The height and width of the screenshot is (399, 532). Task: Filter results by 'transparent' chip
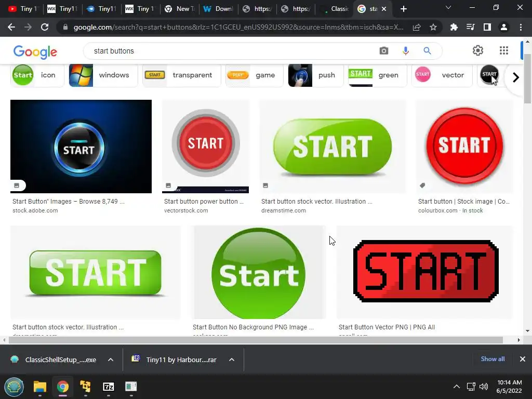point(181,75)
